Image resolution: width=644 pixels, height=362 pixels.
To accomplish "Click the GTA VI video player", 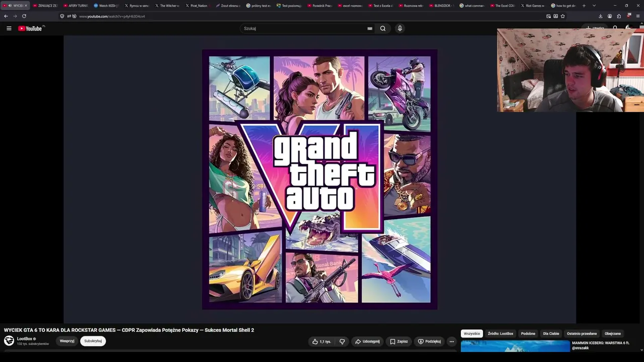I will (319, 179).
